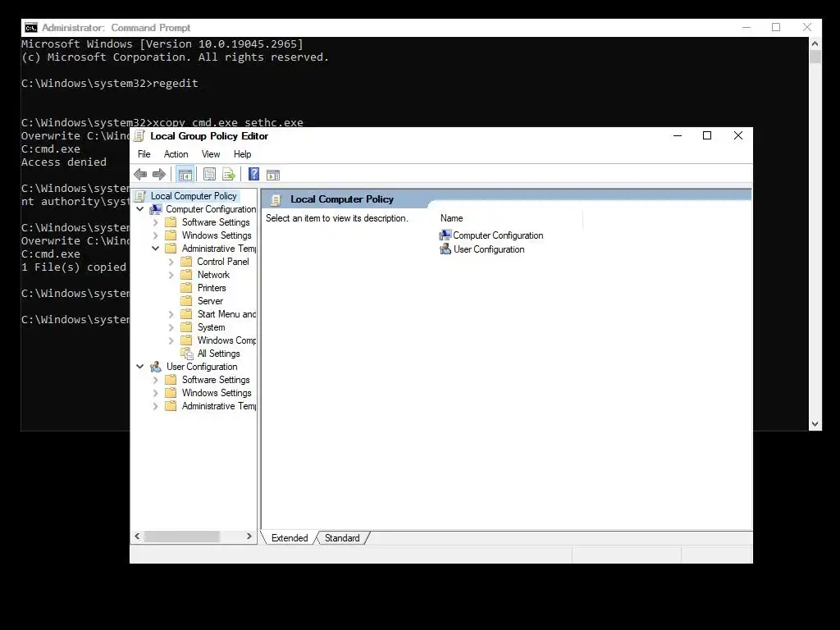The width and height of the screenshot is (840, 630).
Task: Expand Administrative Templates under User Configuration
Action: coord(155,406)
